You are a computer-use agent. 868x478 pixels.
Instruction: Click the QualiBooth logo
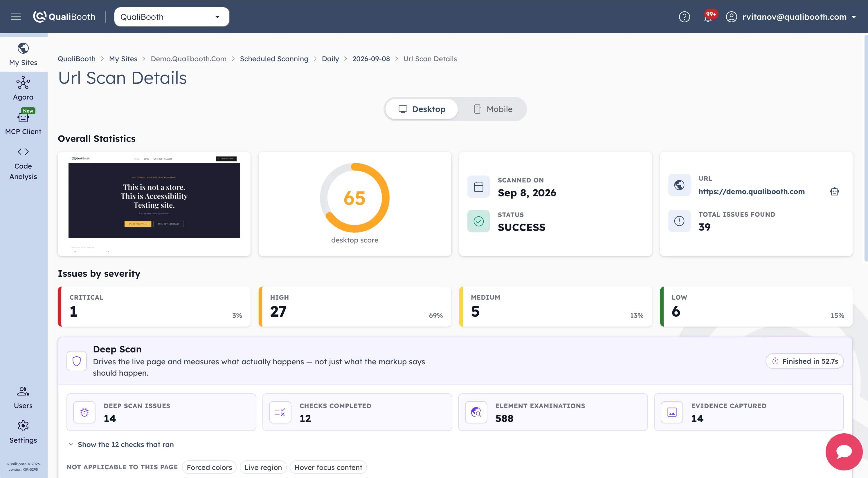point(64,17)
